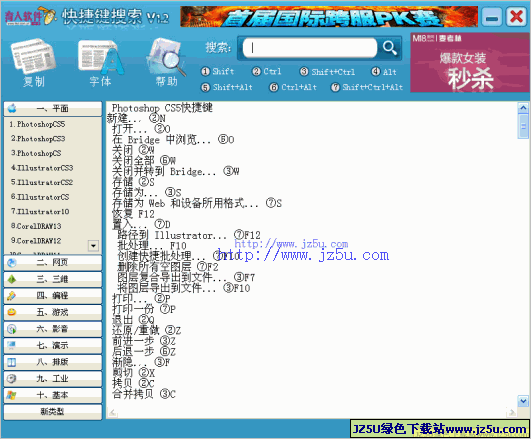The height and width of the screenshot is (439, 531).
Task: Expand the 一、平面 category
Action: coord(52,109)
